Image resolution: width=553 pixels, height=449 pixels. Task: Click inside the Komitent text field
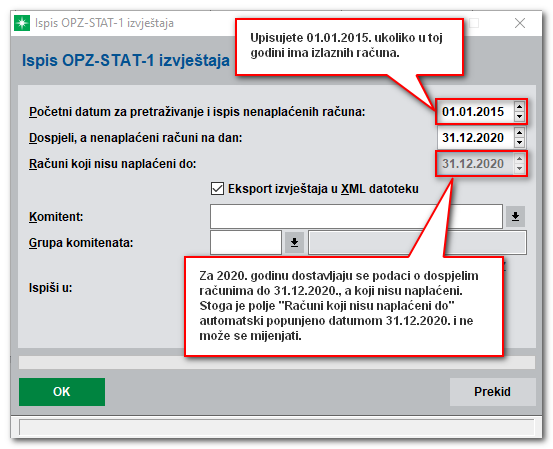click(356, 216)
